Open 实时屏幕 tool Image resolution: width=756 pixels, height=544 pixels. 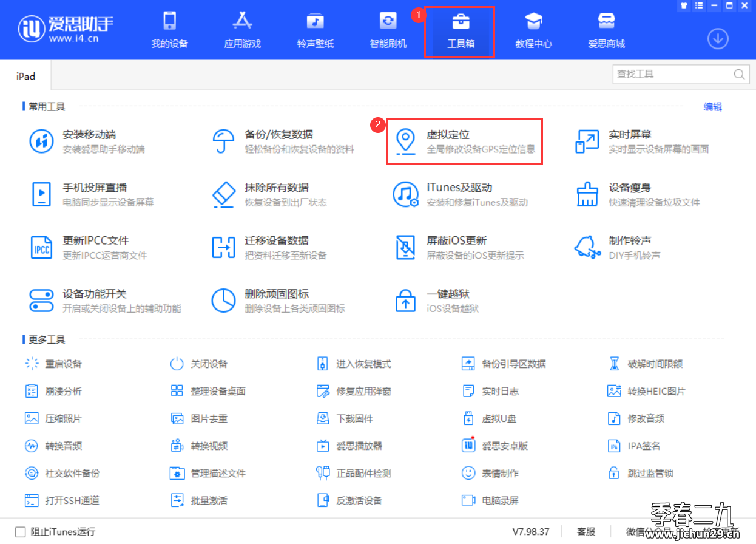[642, 141]
